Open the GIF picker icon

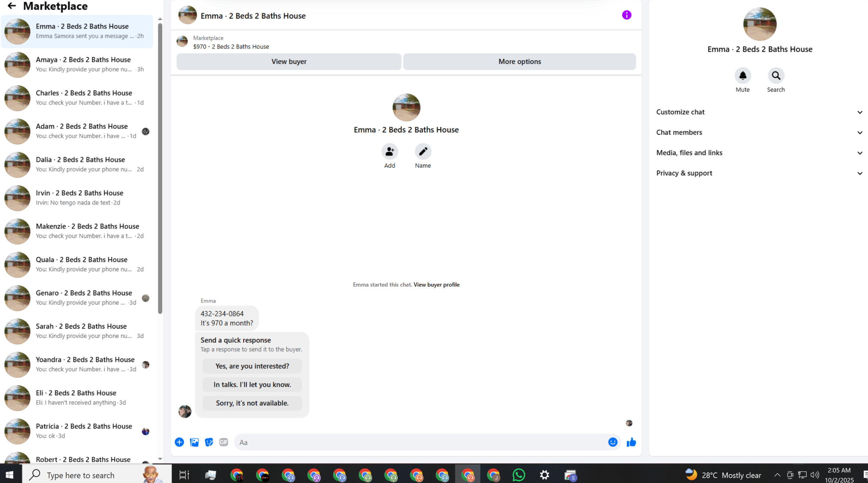(224, 442)
